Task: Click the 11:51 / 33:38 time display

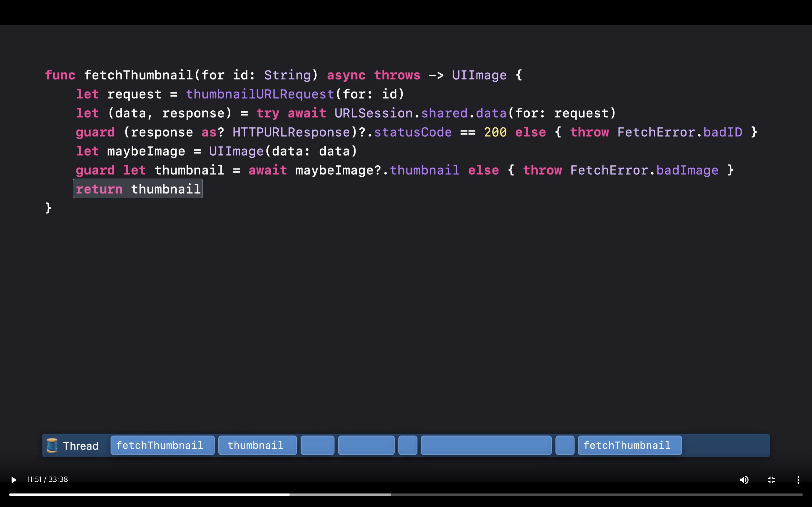Action: 47,479
